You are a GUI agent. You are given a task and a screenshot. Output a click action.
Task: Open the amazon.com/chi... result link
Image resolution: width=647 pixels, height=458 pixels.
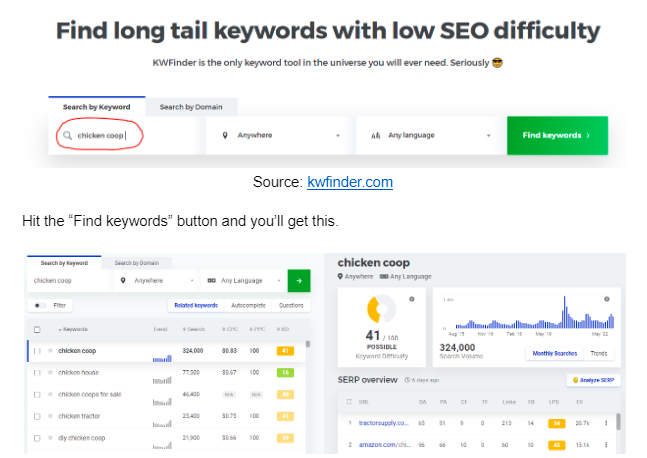pos(385,445)
